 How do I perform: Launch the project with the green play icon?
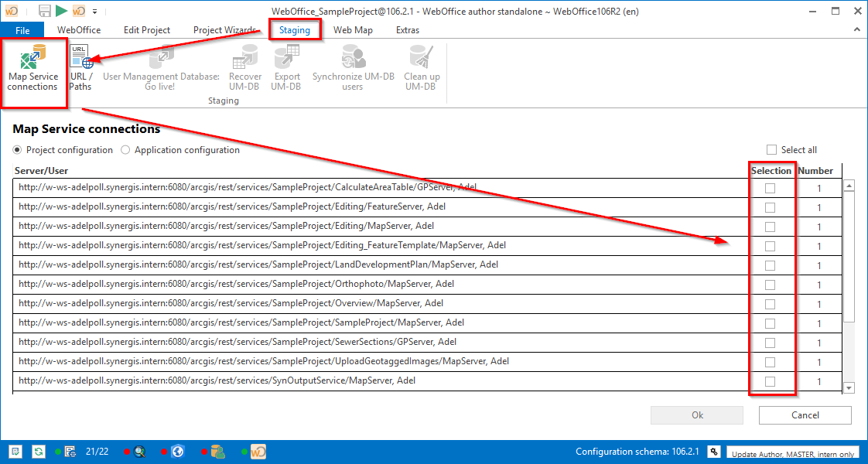coord(59,11)
